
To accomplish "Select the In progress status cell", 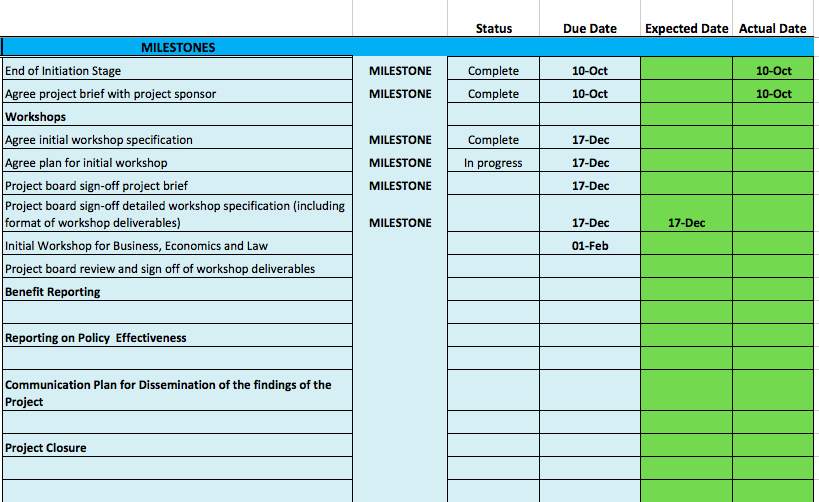I will 493,163.
